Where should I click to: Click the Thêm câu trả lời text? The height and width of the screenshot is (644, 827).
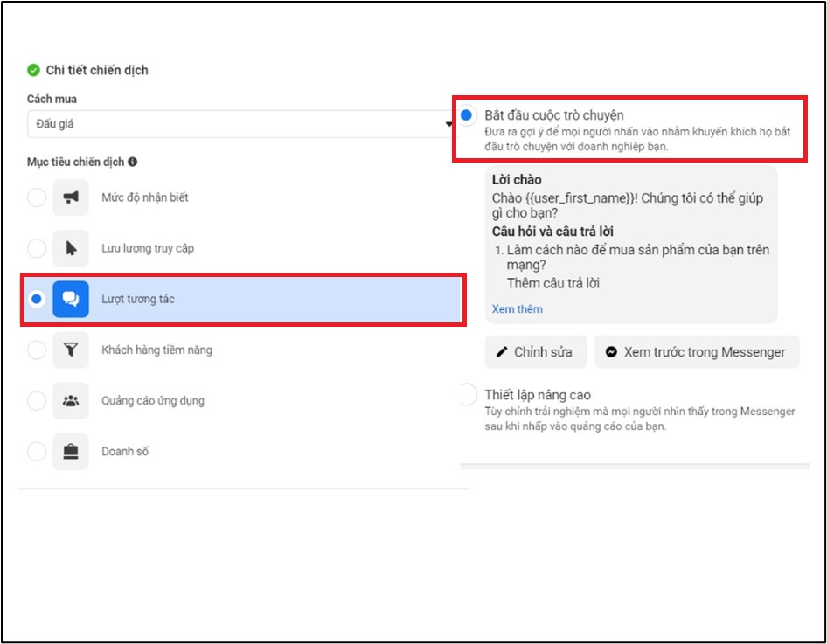[x=553, y=283]
